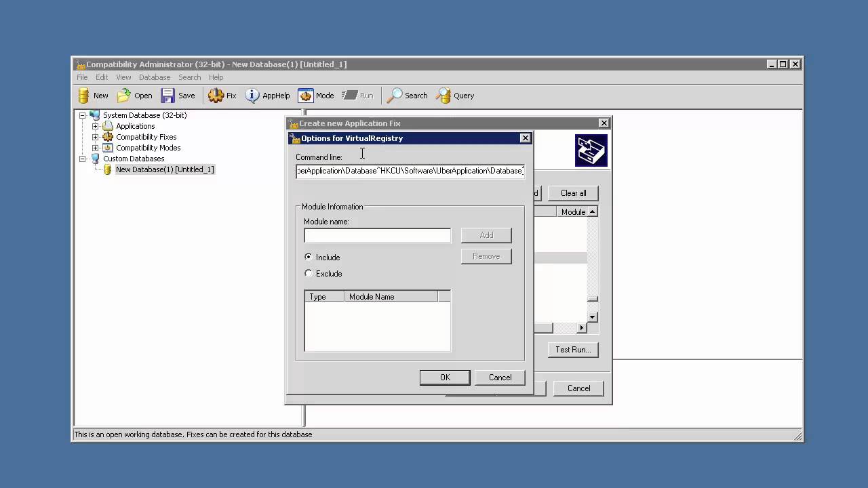The image size is (868, 488).
Task: Click the Module name input field
Action: click(377, 235)
